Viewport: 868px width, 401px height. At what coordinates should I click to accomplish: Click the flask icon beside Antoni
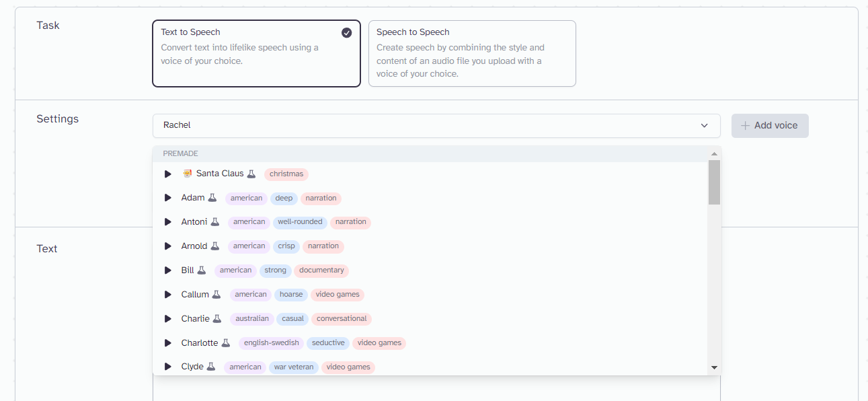pyautogui.click(x=215, y=222)
